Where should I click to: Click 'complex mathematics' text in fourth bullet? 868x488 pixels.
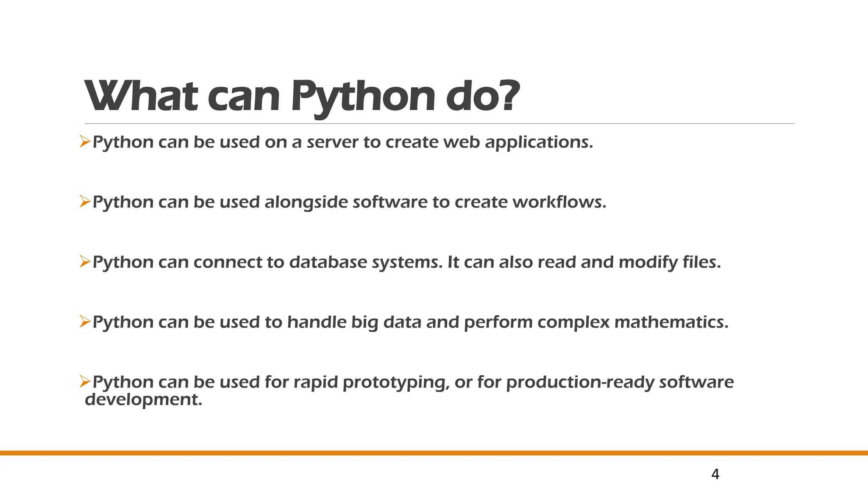click(633, 323)
